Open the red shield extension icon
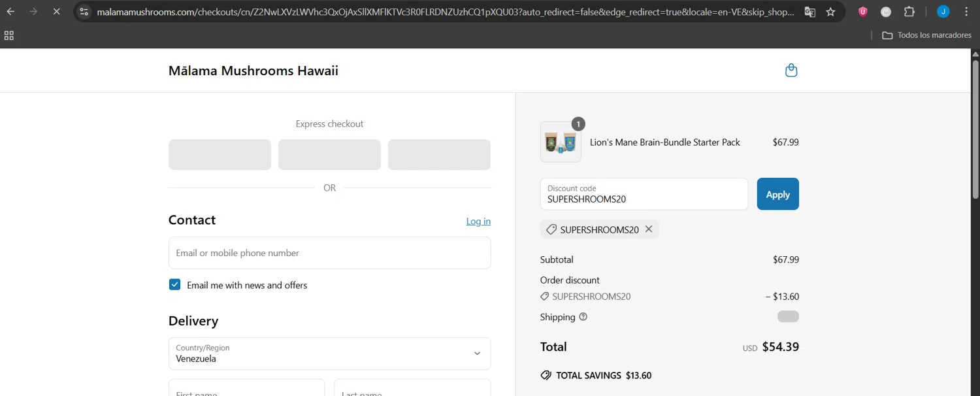Screen dimensions: 980x396 click(862, 12)
